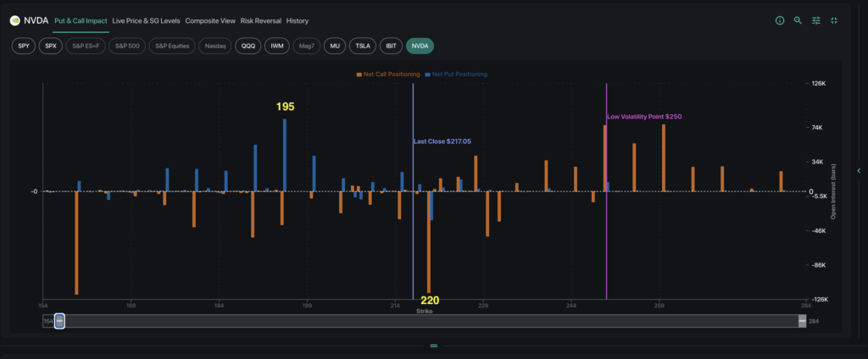Click the large orange call bar labeled 220

coord(428,241)
